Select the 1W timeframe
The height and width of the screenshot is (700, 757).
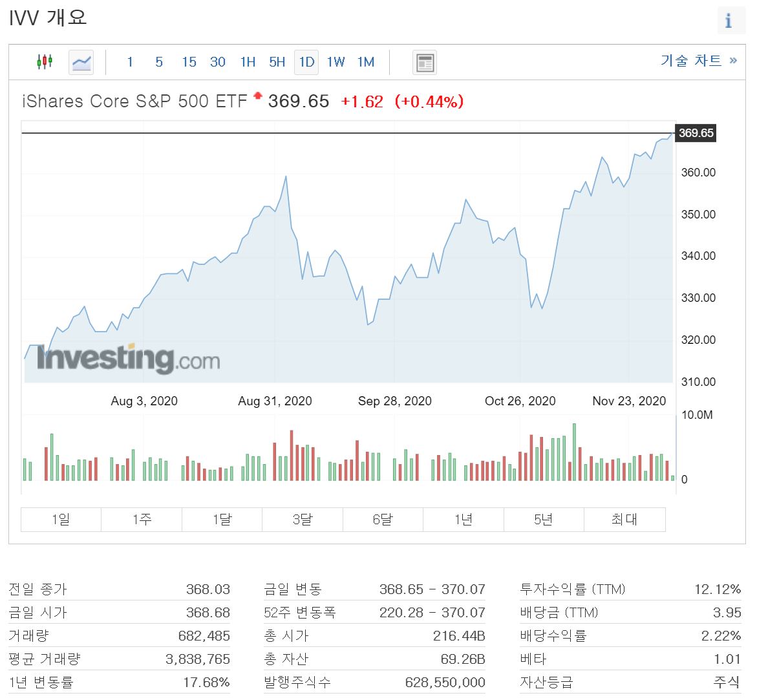[336, 62]
